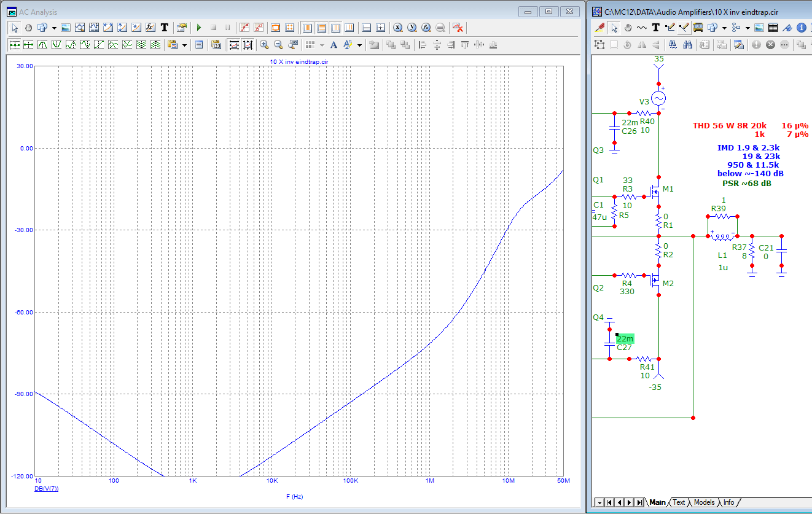Click the L1 inductor label in schematic
Screen dimensions: 812x514
(x=722, y=255)
